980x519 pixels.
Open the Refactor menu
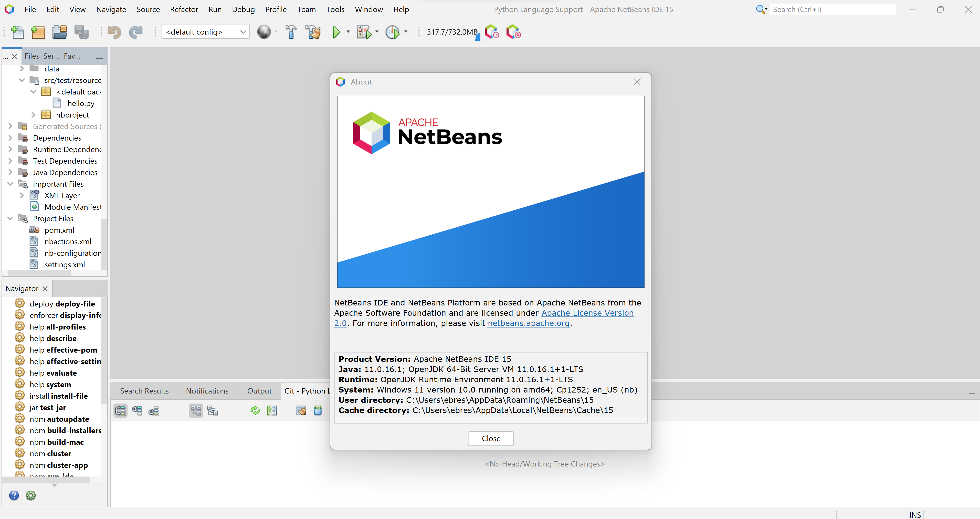184,9
